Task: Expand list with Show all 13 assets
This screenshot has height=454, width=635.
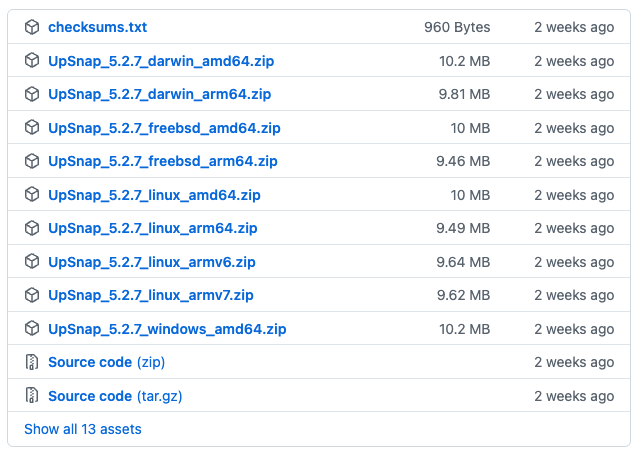Action: tap(83, 429)
